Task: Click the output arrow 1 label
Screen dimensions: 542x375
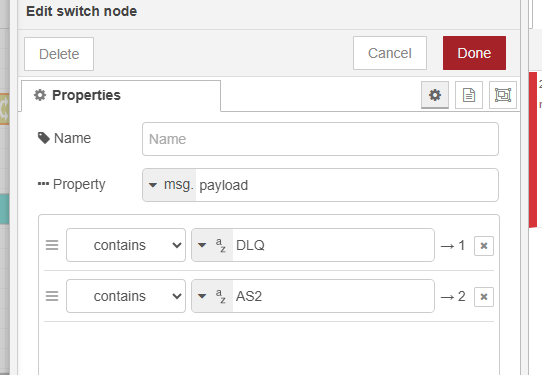Action: tap(453, 246)
